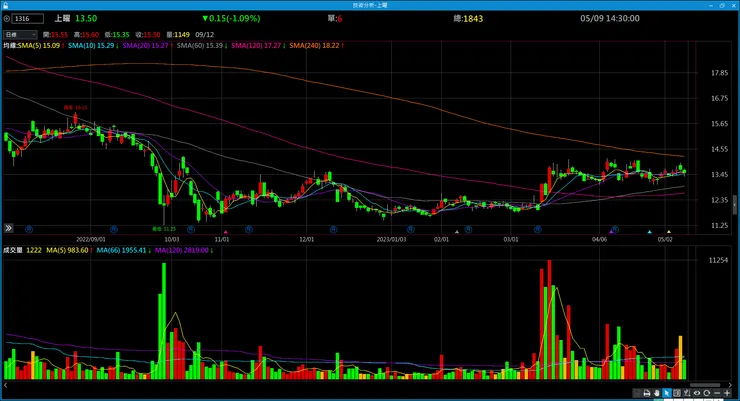Maximize the window
Screen dimensions: 740x401
point(722,5)
